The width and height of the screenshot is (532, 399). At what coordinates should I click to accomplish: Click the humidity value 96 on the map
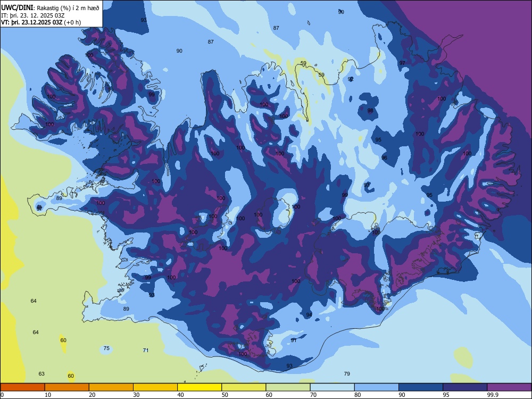384,158
